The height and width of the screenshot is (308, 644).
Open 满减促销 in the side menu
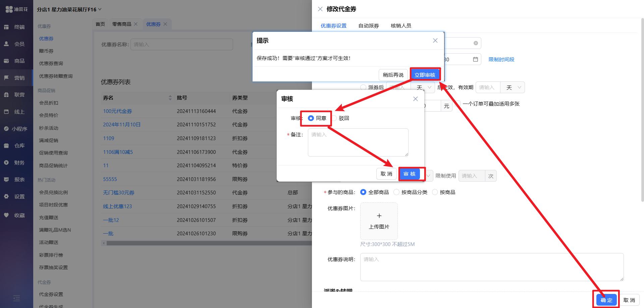tap(49, 140)
